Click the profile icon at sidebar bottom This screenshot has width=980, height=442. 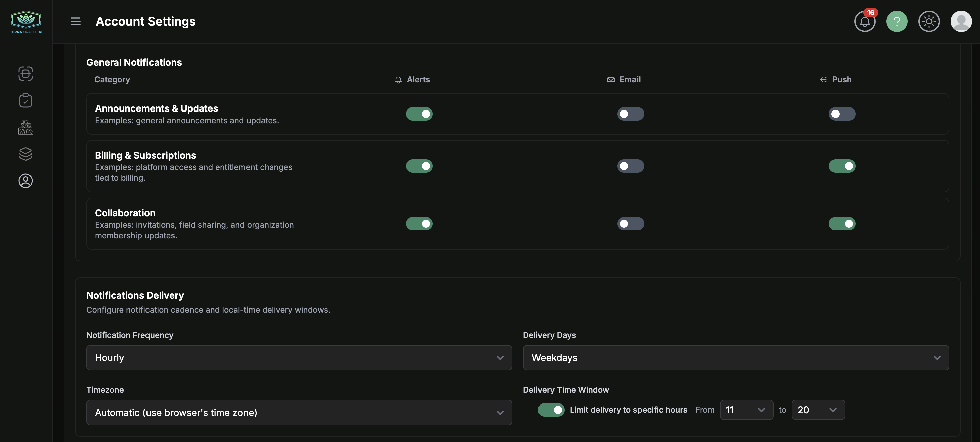[25, 181]
